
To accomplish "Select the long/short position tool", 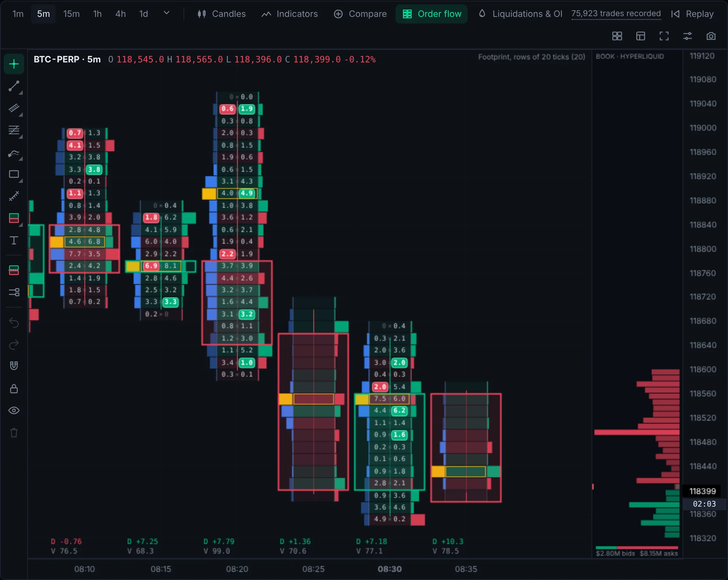I will pos(14,218).
